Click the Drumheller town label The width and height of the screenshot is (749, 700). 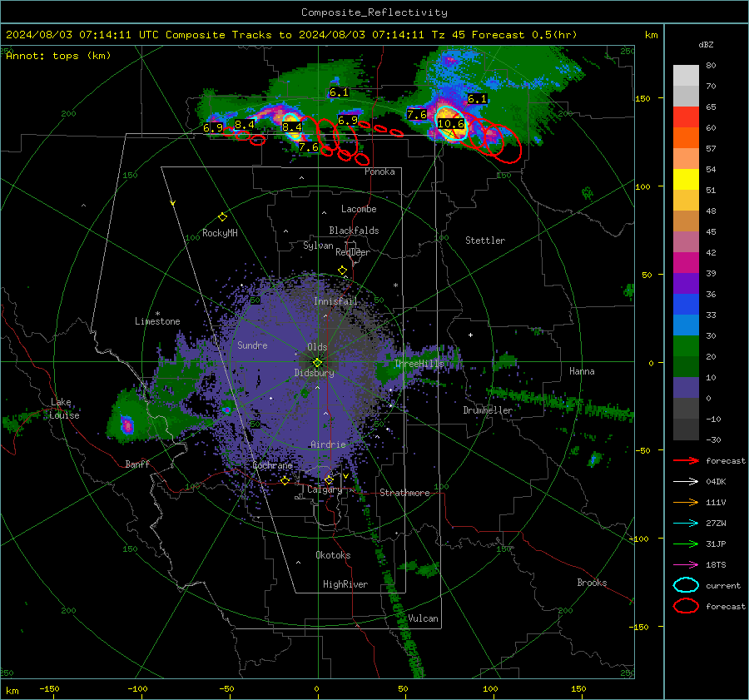488,410
